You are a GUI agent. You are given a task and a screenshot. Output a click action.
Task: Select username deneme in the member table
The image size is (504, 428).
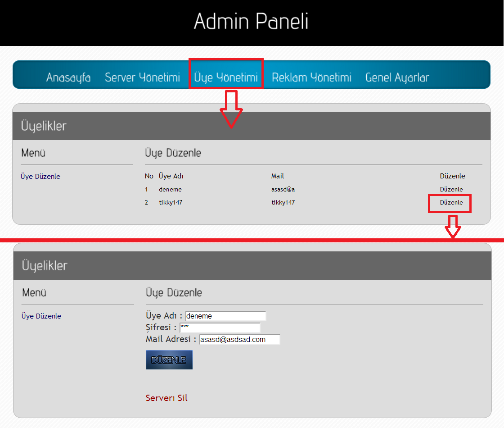pos(170,190)
